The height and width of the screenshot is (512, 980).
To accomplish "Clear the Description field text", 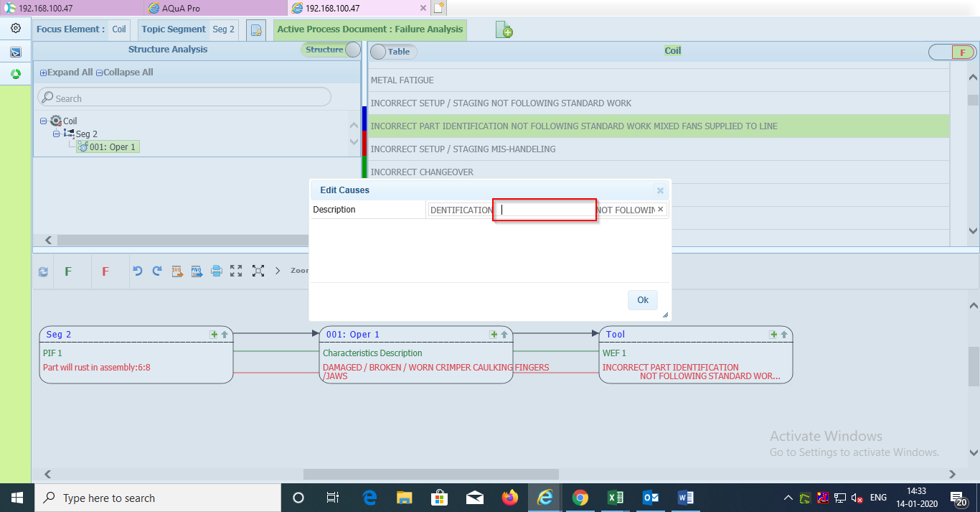I will tap(661, 210).
